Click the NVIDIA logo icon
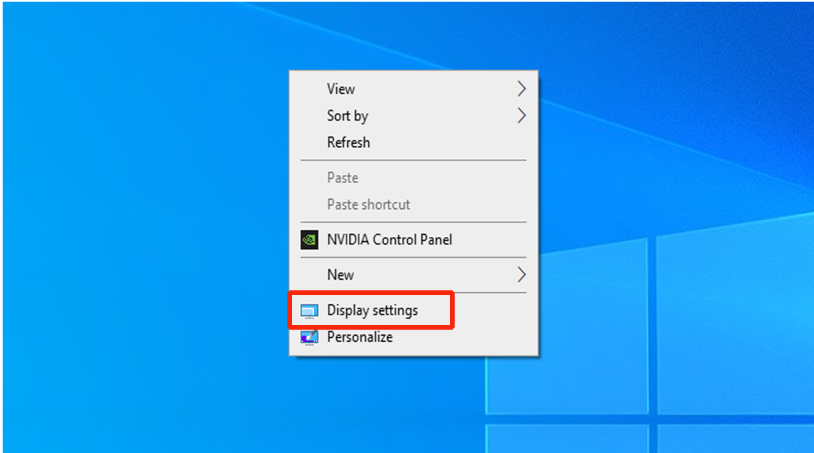814x453 pixels. coord(309,240)
